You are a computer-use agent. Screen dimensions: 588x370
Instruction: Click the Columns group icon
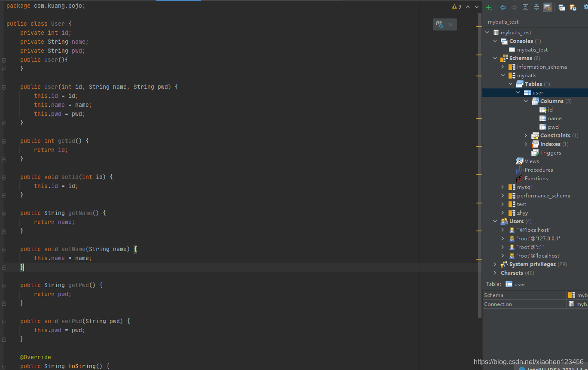coord(535,101)
